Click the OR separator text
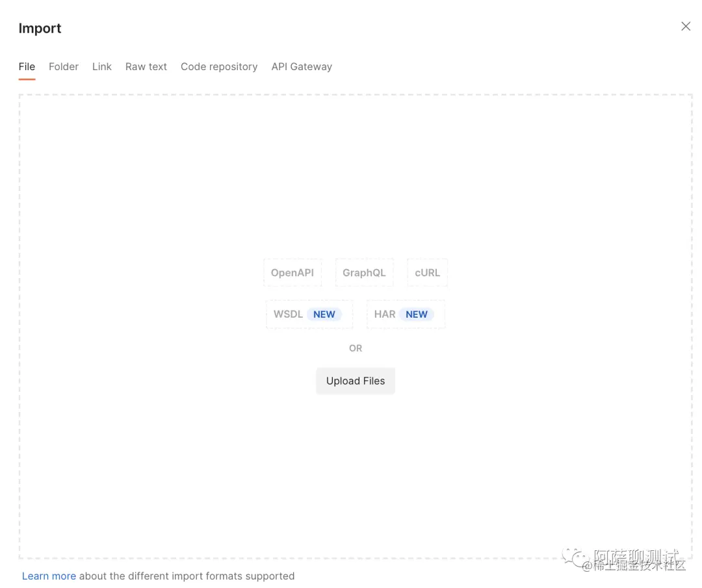Screen dimensions: 702x588 [x=356, y=348]
